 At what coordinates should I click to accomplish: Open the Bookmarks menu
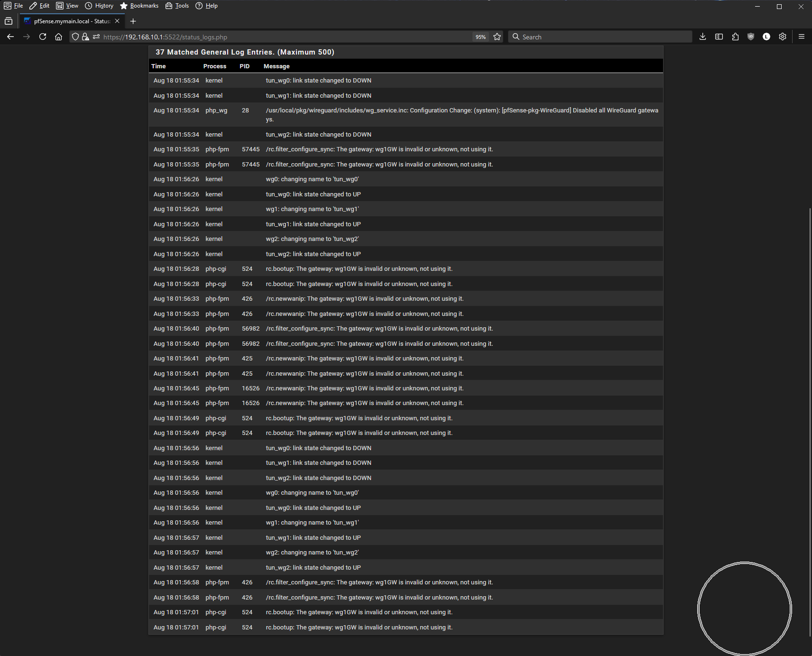(139, 6)
